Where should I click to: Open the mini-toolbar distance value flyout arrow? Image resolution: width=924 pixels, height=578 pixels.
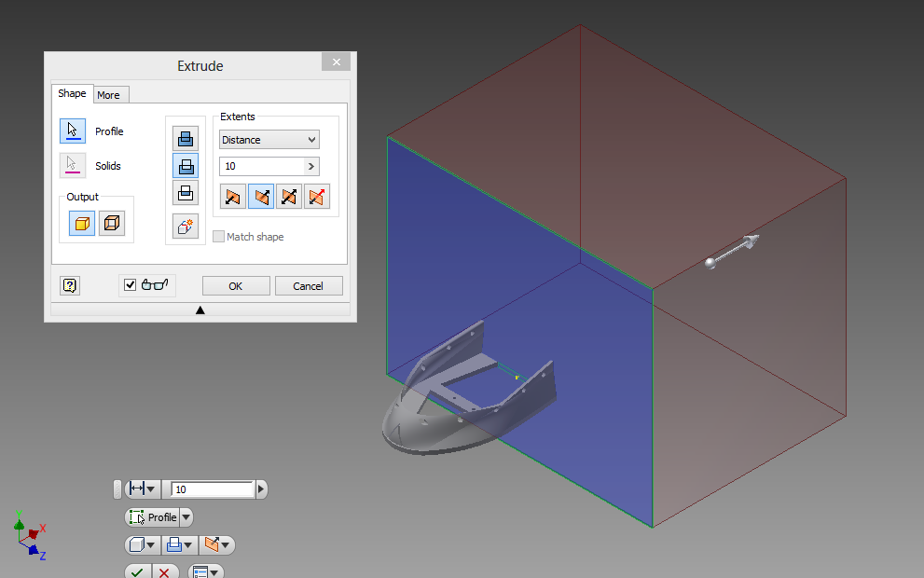(261, 489)
